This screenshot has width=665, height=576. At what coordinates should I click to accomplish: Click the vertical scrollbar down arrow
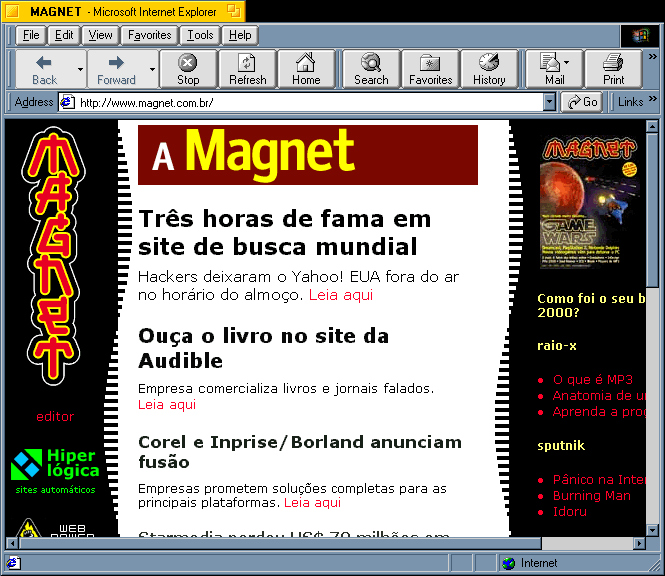(x=653, y=530)
